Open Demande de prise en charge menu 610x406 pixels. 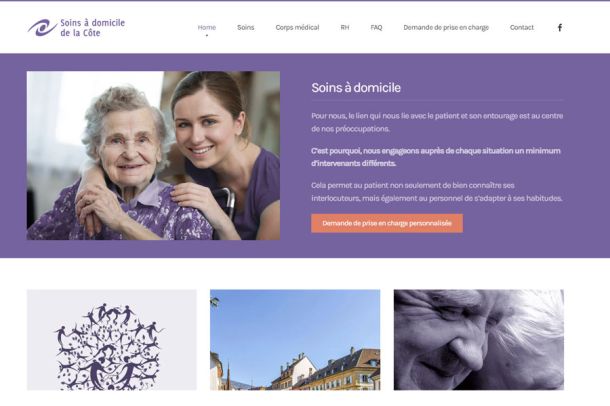pyautogui.click(x=446, y=27)
